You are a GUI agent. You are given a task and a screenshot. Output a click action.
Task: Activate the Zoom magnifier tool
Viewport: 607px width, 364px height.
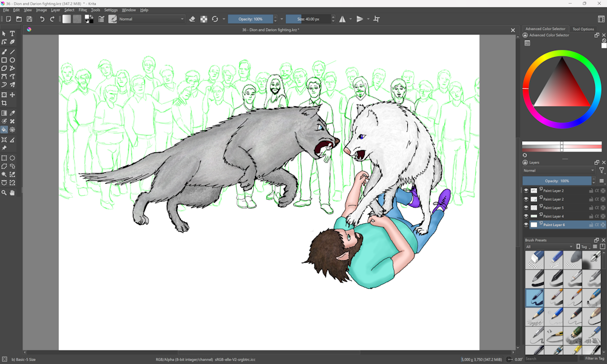point(4,193)
